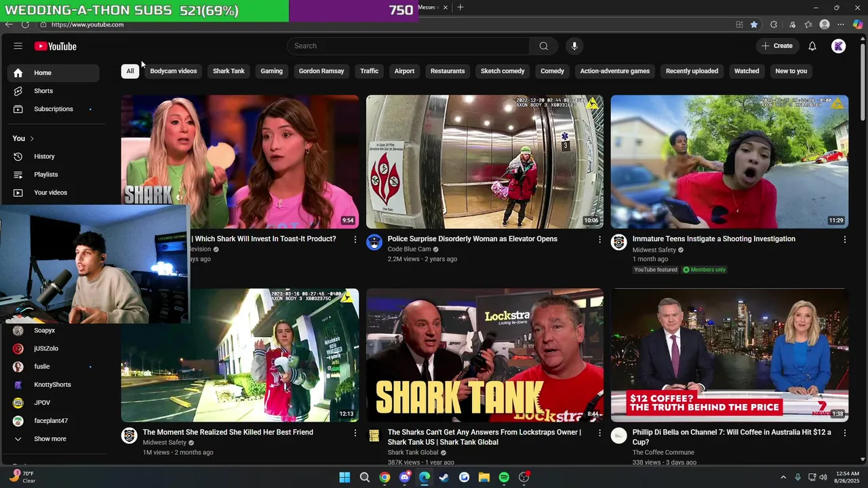Reload the page with the refresh icon

point(25,24)
